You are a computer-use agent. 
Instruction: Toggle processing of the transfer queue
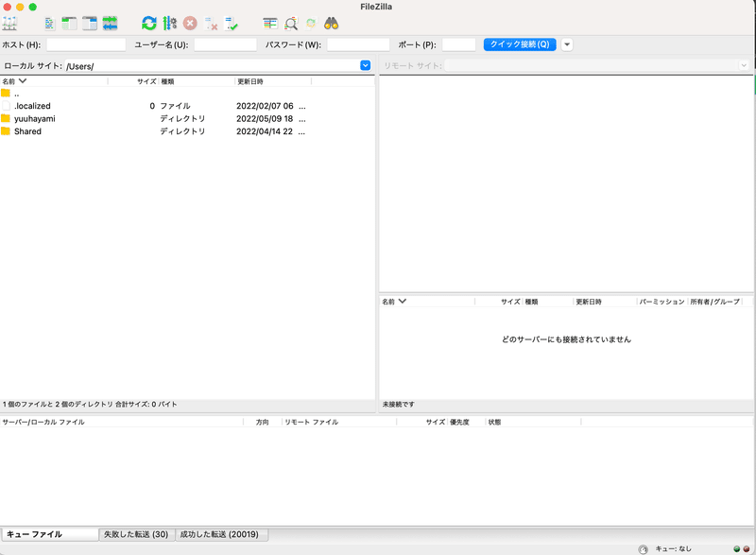[169, 23]
